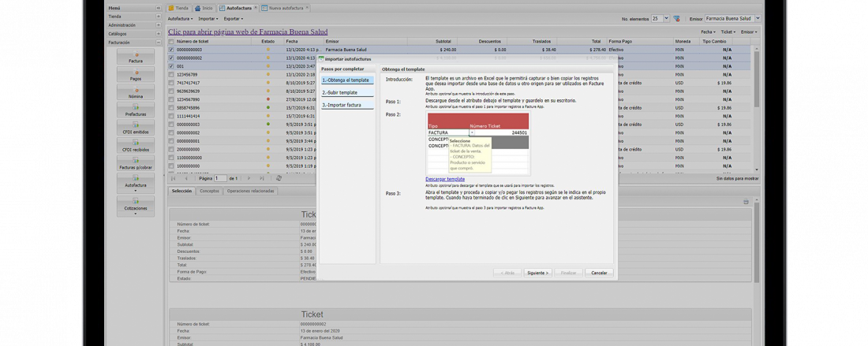Switch to the Nueva autofactura tab
The image size is (868, 346).
tap(285, 8)
